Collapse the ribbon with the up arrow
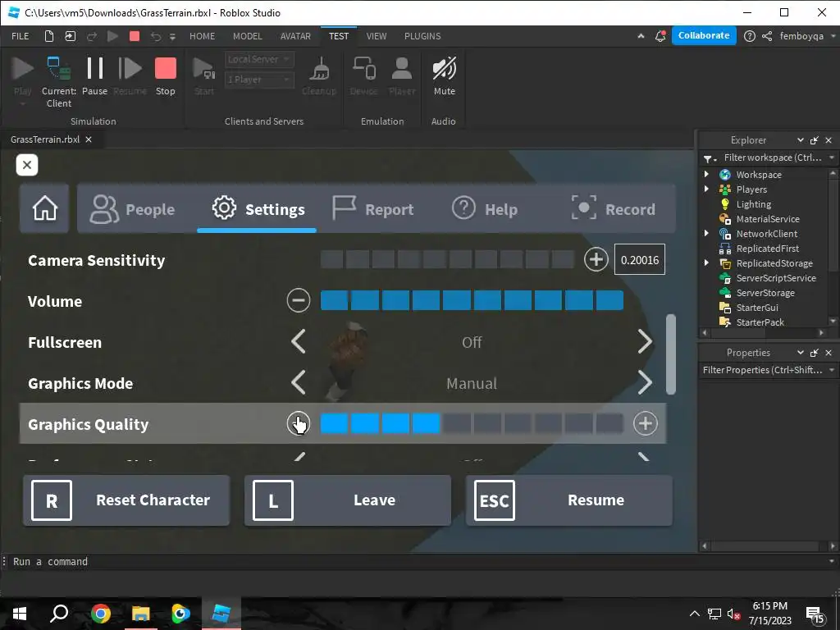 (641, 36)
